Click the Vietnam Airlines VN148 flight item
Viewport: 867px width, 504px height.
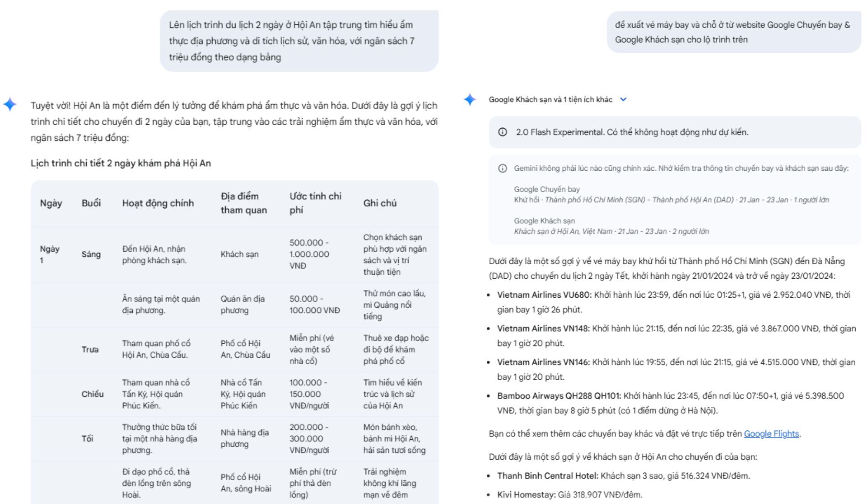[x=676, y=336]
